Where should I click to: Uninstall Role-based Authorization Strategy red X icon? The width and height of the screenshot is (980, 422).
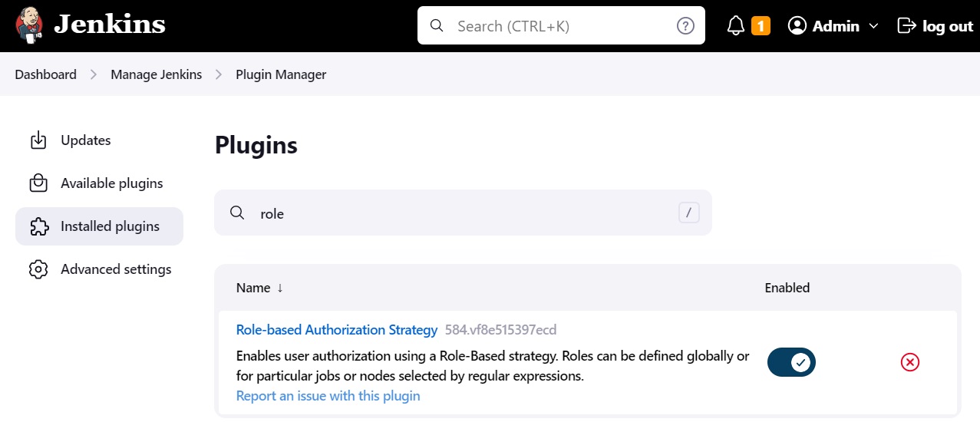[909, 362]
